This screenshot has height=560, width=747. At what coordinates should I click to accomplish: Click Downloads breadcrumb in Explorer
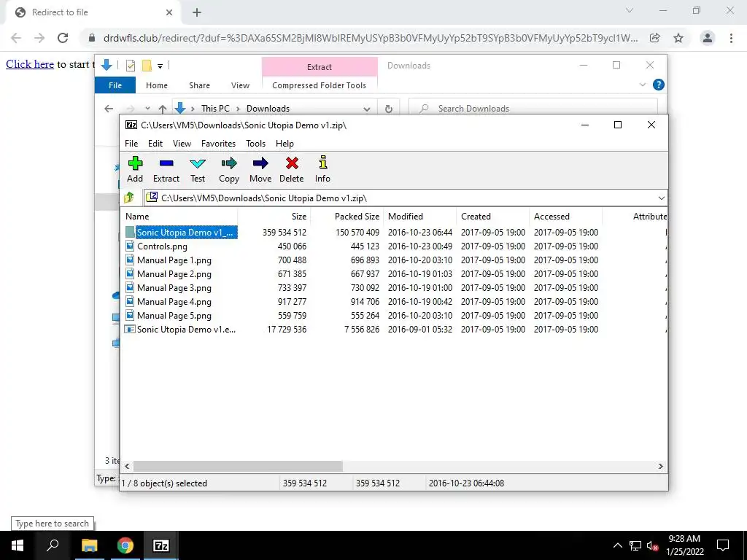click(268, 109)
